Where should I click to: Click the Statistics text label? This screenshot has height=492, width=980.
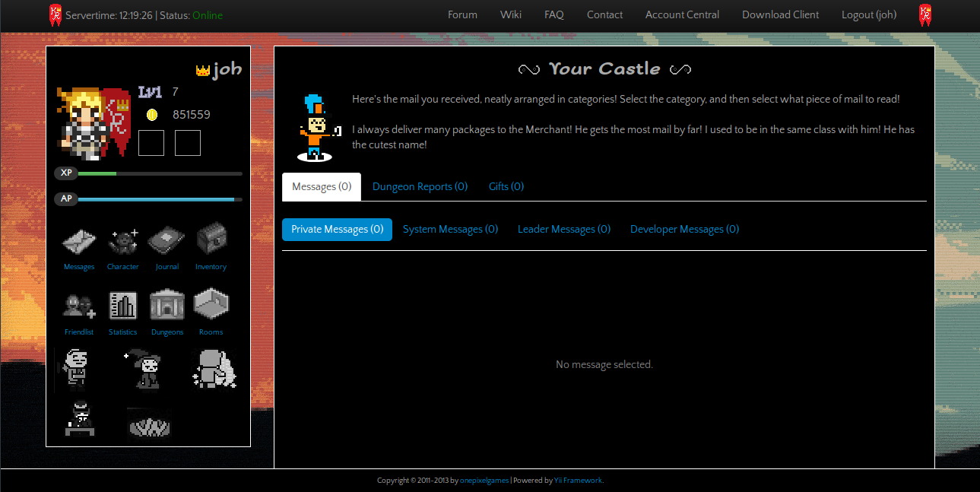click(123, 332)
